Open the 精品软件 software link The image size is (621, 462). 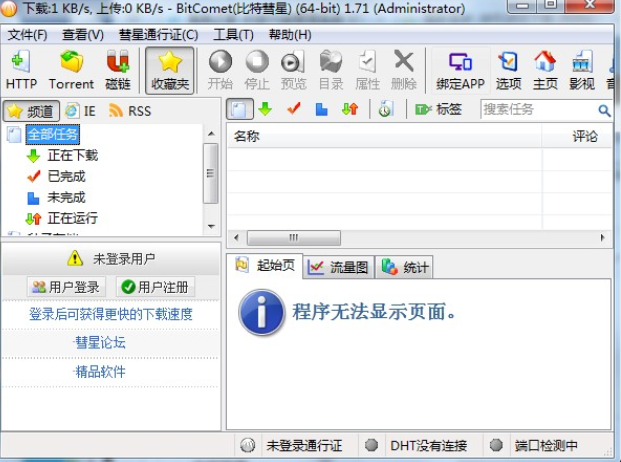(x=100, y=372)
